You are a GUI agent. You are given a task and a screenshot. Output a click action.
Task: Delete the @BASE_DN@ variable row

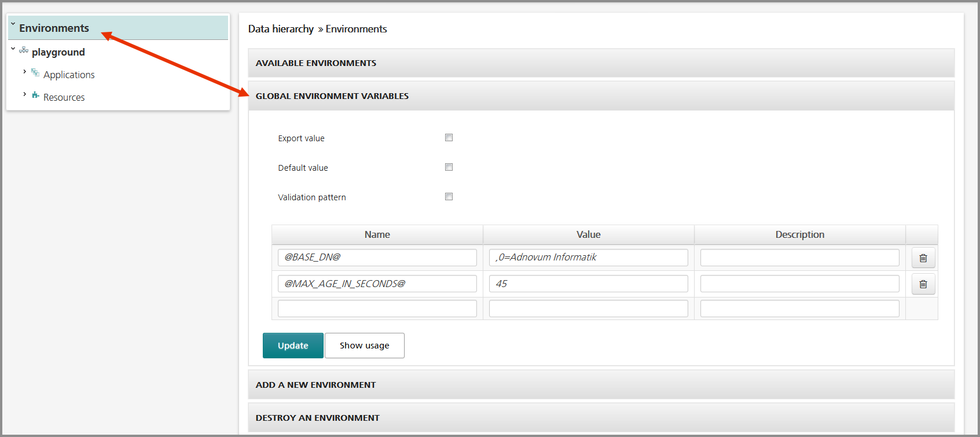point(923,258)
